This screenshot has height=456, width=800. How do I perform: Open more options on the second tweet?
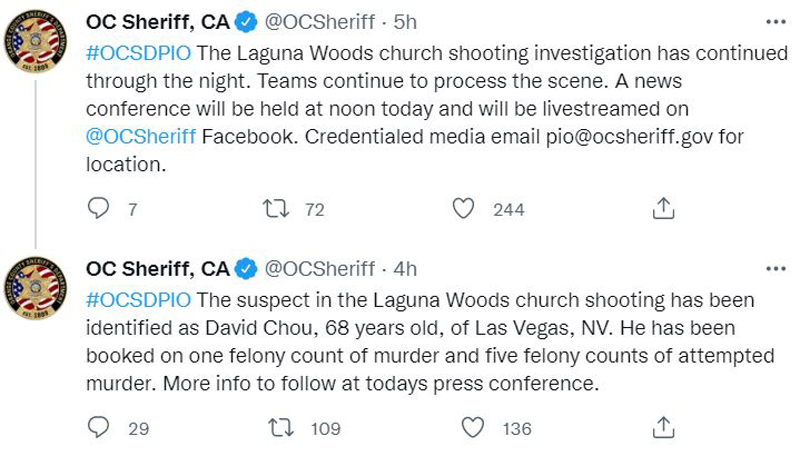(x=776, y=269)
